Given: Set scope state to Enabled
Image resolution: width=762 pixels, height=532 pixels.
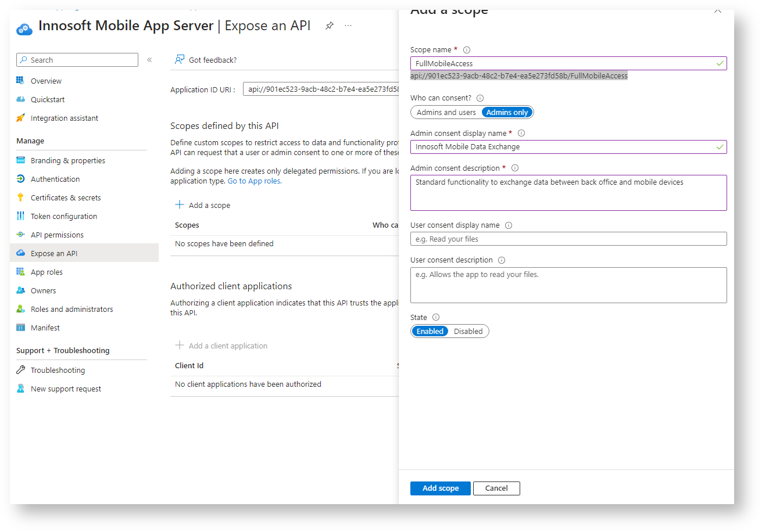Looking at the screenshot, I should (x=430, y=332).
